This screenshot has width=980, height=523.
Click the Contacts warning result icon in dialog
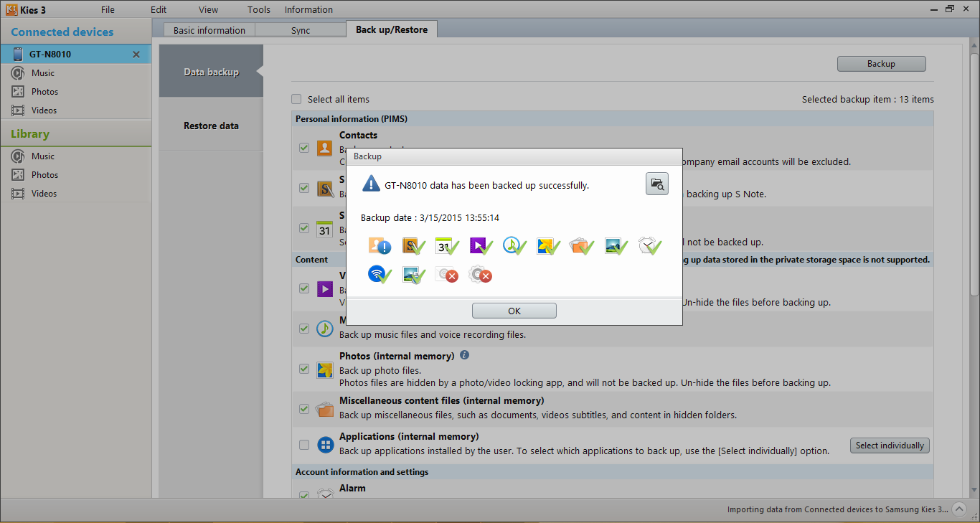click(380, 246)
